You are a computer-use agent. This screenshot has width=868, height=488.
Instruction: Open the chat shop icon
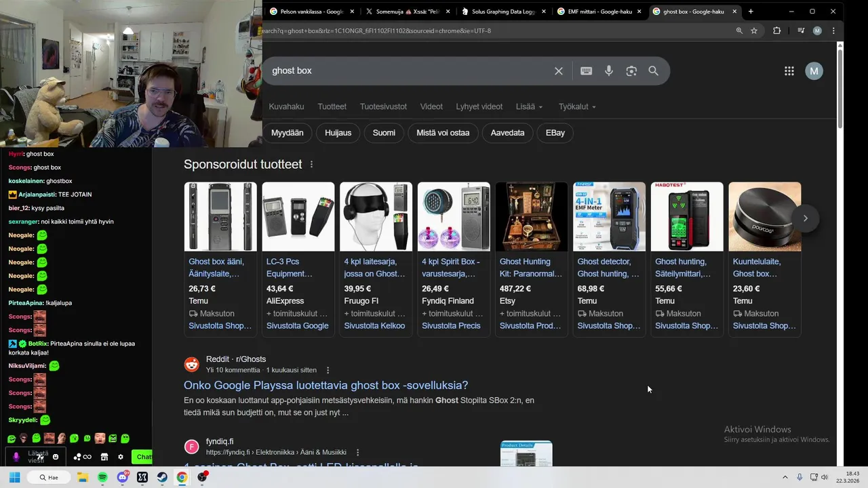click(x=104, y=457)
